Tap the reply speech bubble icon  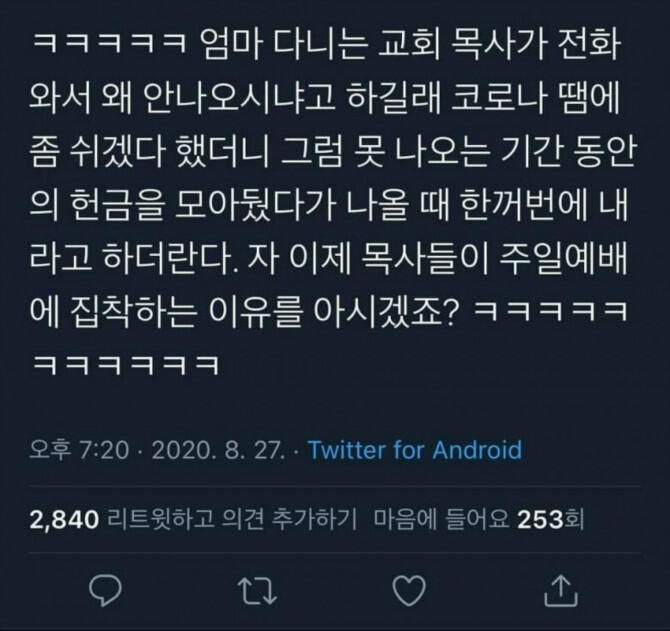click(105, 590)
